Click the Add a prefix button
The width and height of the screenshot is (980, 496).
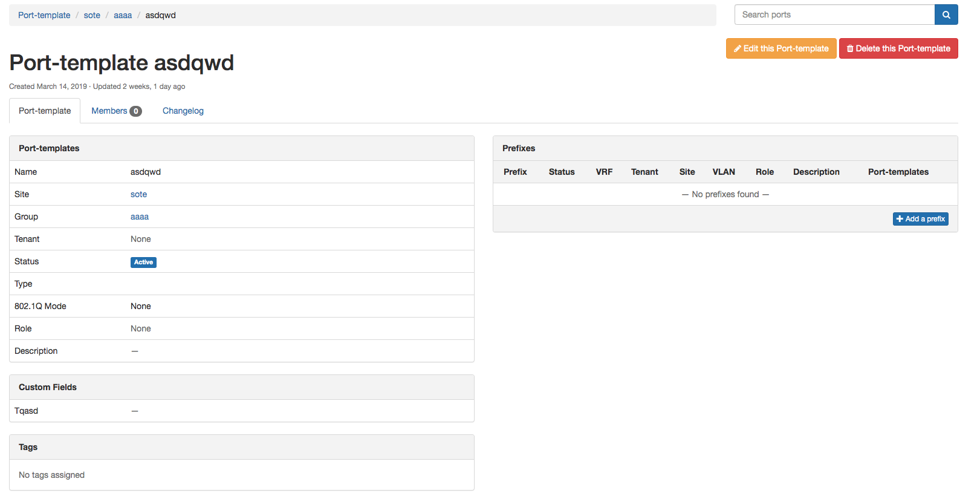920,219
